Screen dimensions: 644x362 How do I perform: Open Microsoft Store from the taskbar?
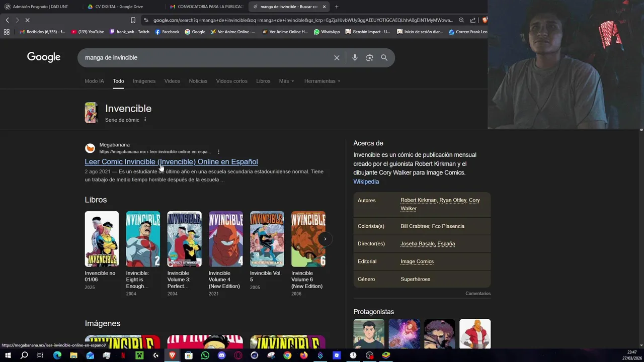pos(189,355)
